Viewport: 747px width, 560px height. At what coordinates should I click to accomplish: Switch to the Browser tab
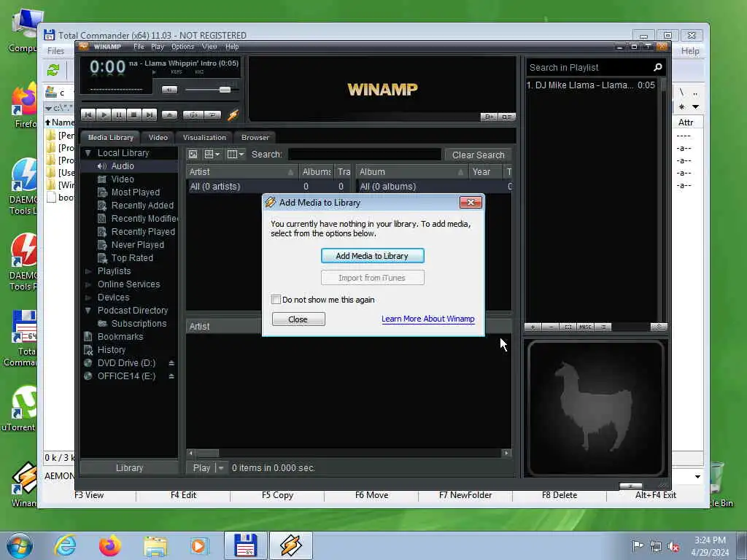tap(255, 138)
